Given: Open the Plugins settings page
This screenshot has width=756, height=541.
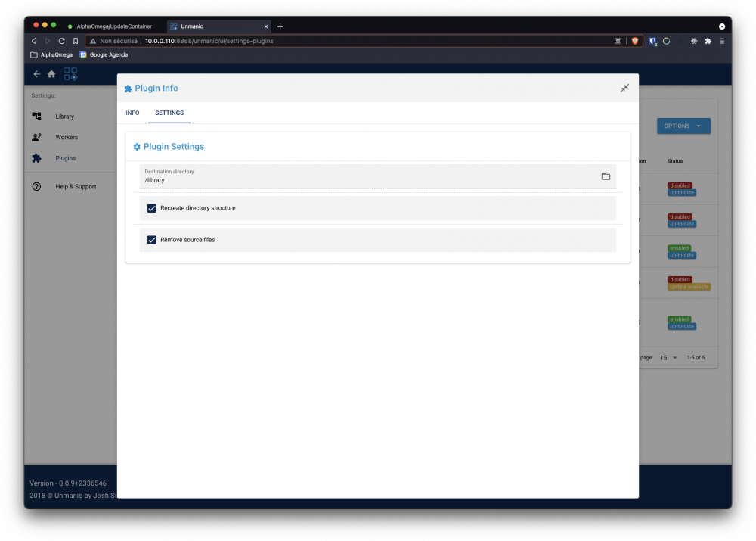Looking at the screenshot, I should tap(66, 158).
